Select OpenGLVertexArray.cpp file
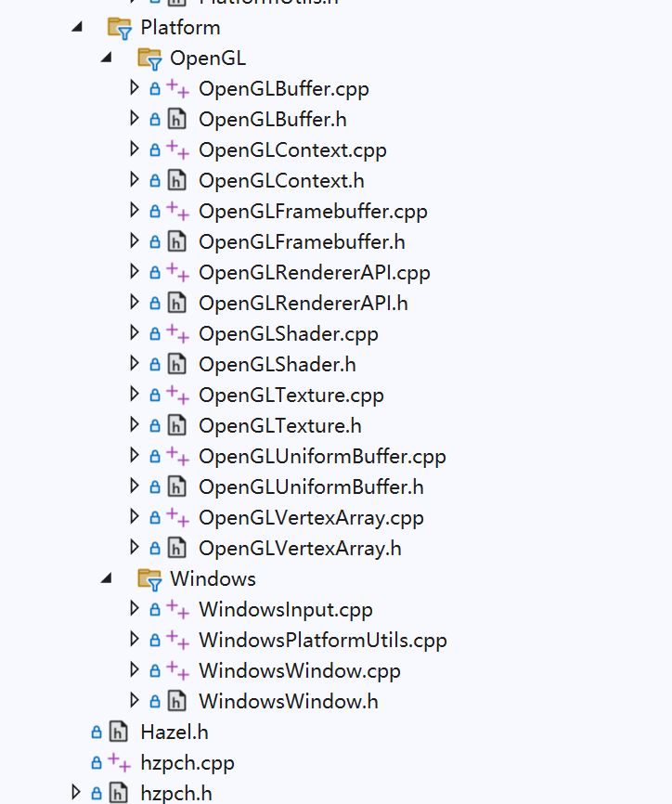 click(311, 518)
